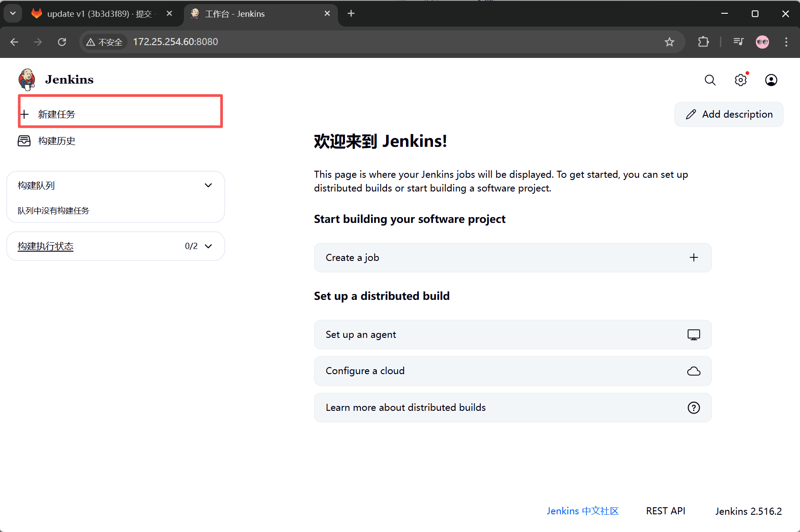
Task: Reload the page with refresh icon
Action: [62, 42]
